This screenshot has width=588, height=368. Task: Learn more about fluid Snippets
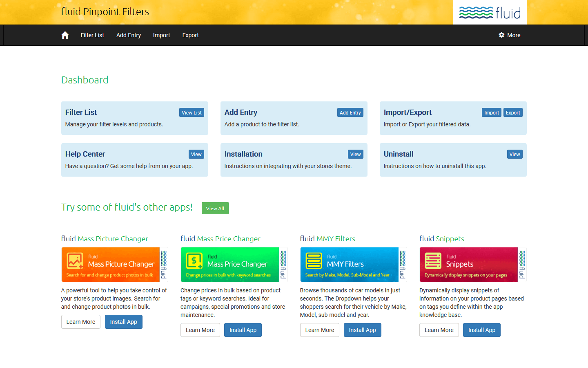[439, 330]
